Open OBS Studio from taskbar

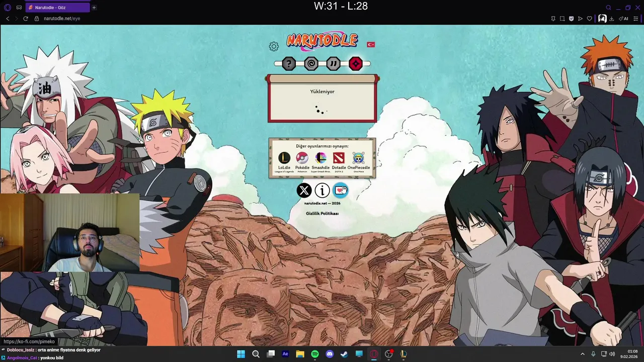pyautogui.click(x=388, y=354)
